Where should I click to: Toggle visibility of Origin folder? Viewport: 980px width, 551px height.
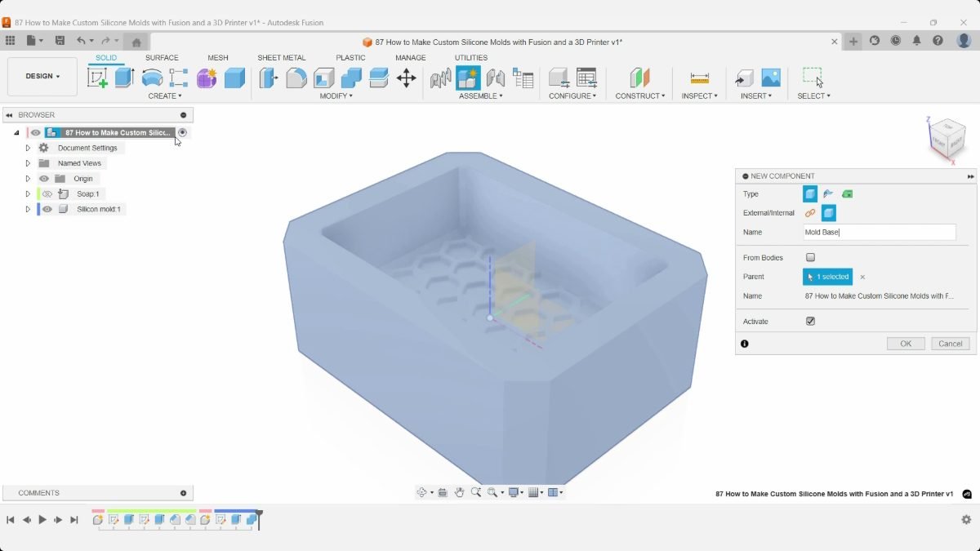[x=44, y=179]
